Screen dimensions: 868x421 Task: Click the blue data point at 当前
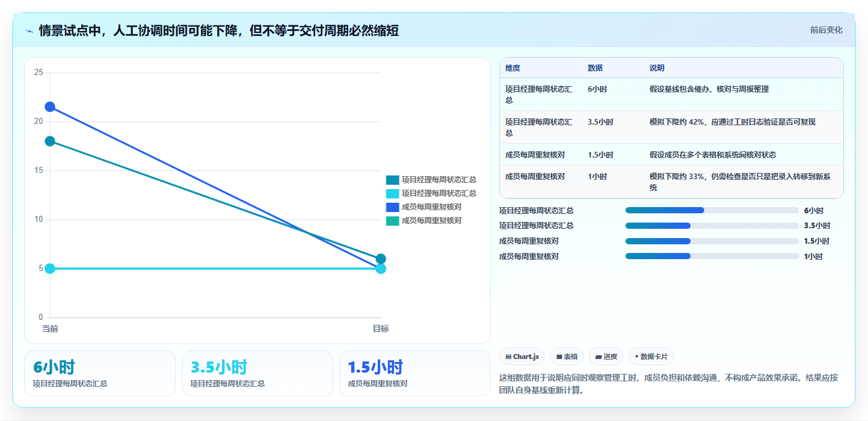coord(50,107)
